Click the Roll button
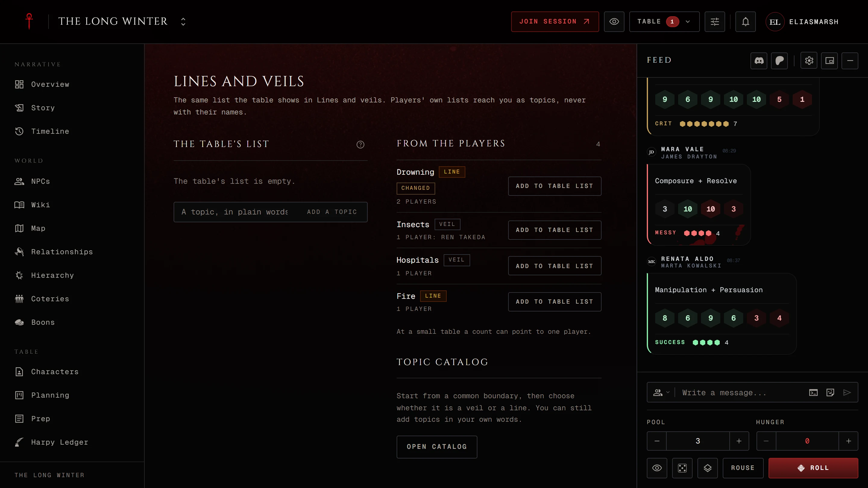Viewport: 868px width, 488px height. coord(813,468)
